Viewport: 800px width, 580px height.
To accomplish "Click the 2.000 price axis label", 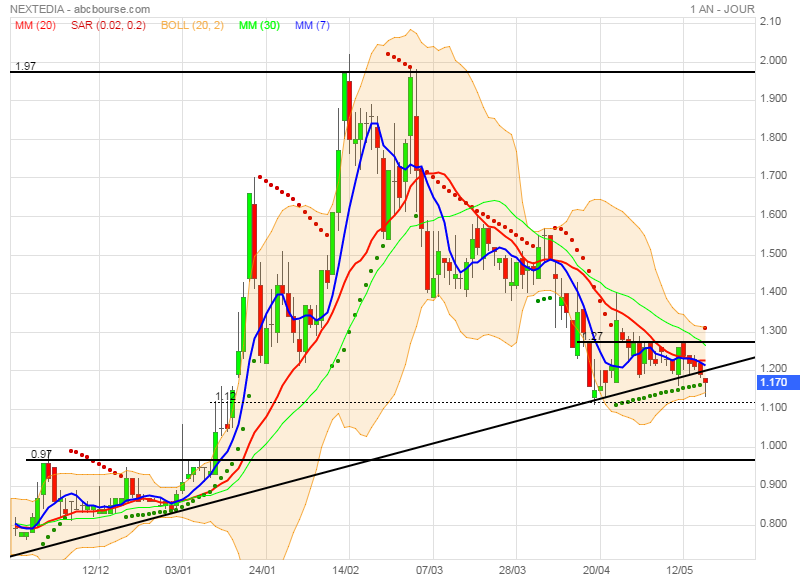I will [x=773, y=60].
